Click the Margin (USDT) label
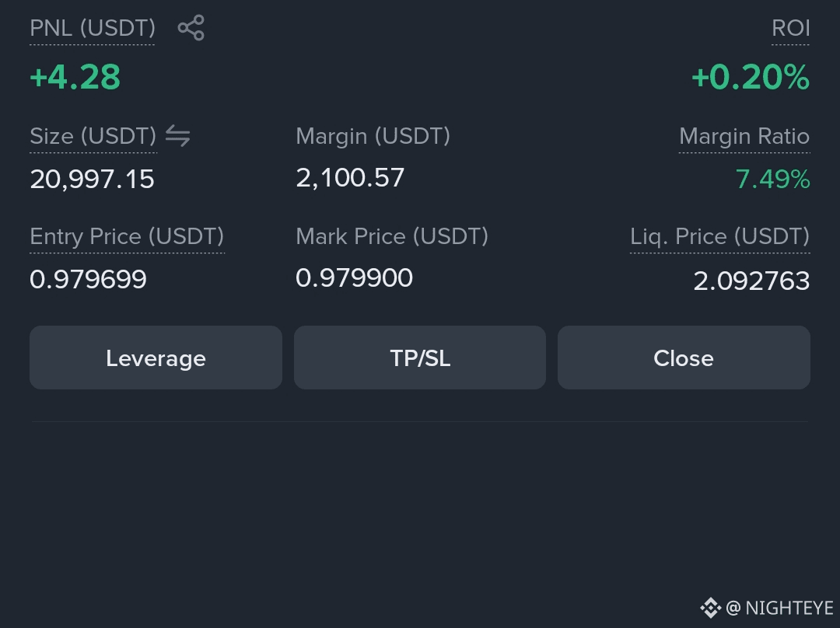The height and width of the screenshot is (628, 840). (x=373, y=136)
